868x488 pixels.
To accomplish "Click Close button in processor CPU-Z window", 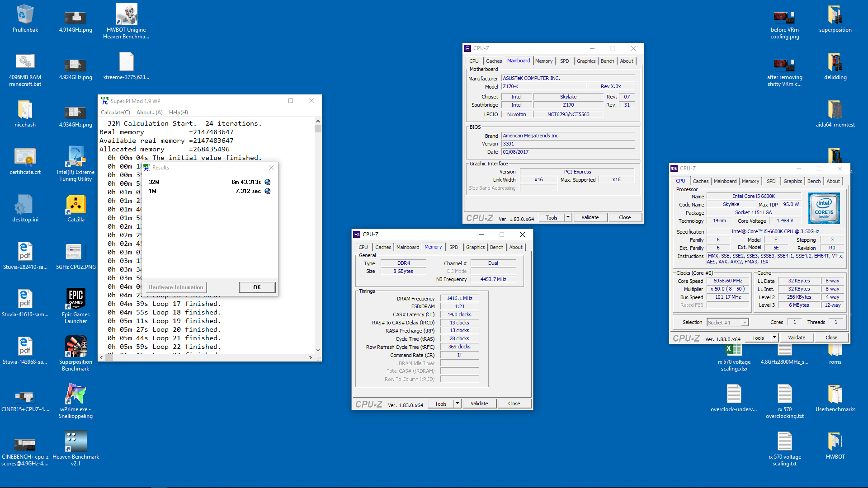I will (831, 338).
